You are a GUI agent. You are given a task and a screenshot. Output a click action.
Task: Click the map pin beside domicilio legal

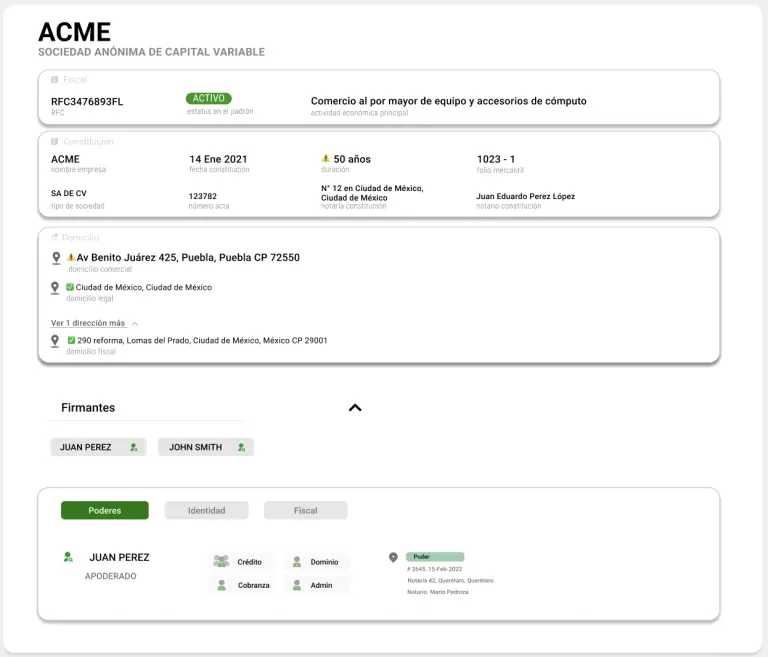pos(56,288)
